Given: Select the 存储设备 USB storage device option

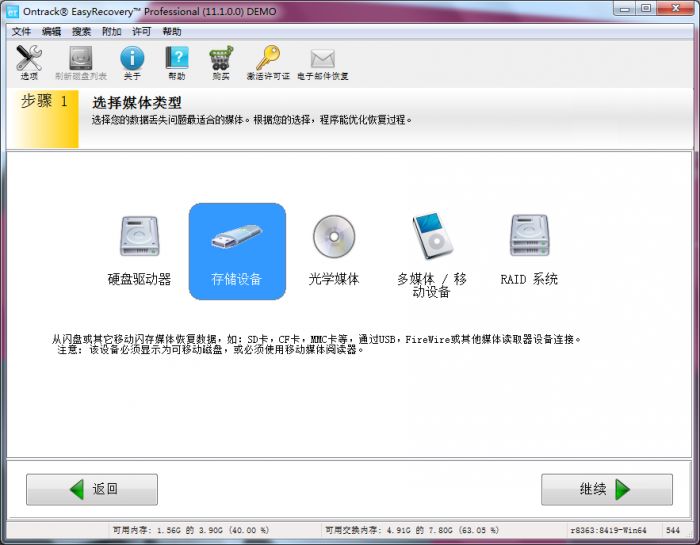Looking at the screenshot, I should point(237,251).
